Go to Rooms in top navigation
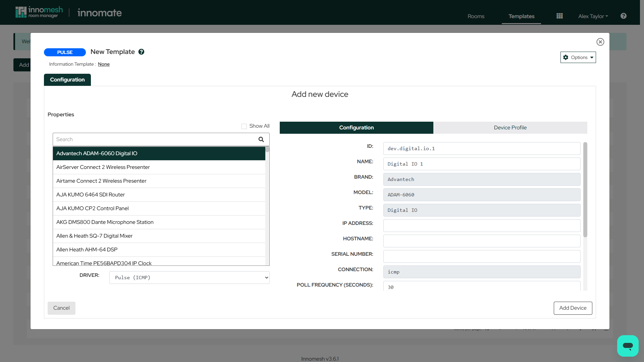Screen dimensions: 644x362 [476, 16]
